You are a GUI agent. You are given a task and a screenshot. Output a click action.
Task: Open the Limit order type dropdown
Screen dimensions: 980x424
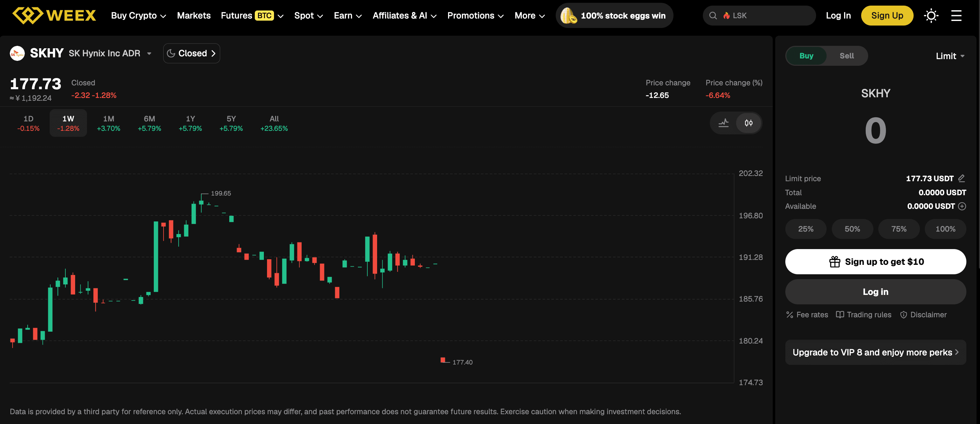950,56
